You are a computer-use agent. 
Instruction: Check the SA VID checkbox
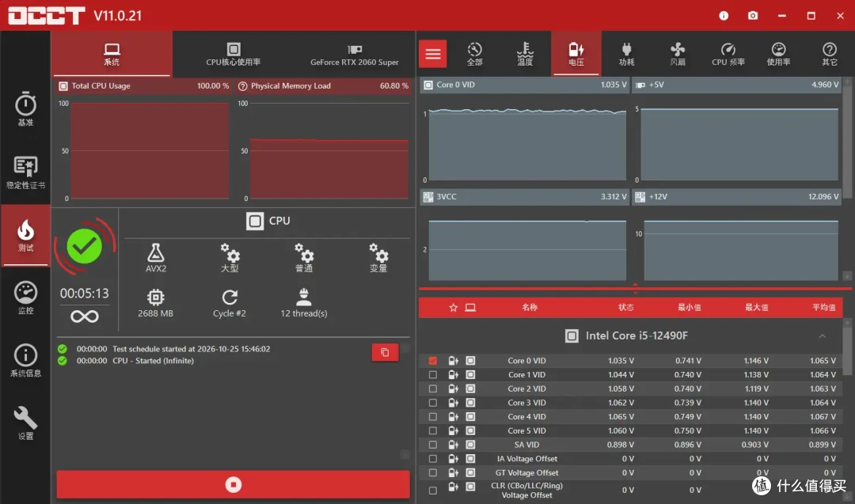433,445
